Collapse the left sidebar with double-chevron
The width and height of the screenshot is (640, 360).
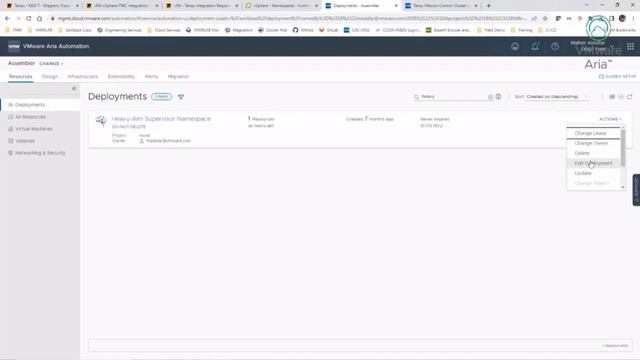(x=74, y=88)
